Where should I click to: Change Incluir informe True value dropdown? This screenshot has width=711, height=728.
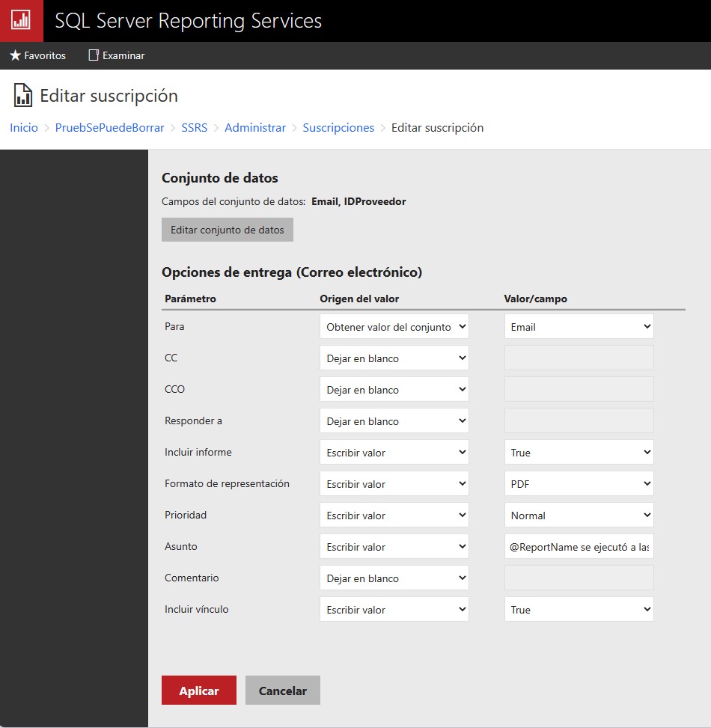(x=579, y=452)
